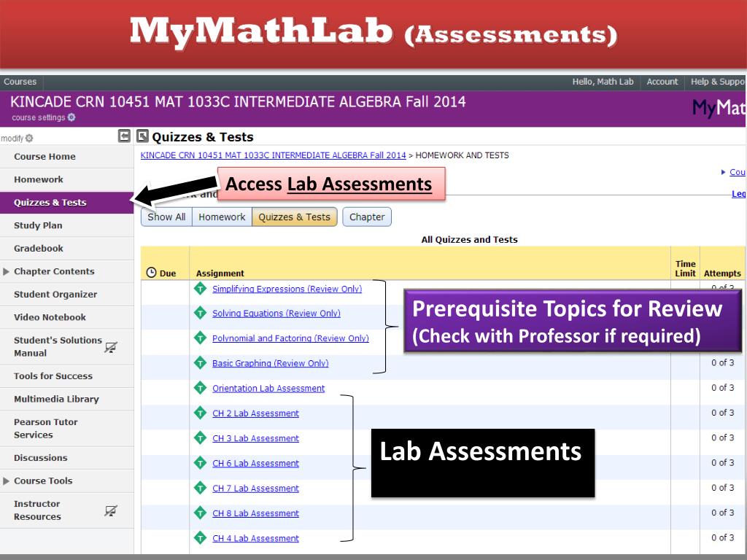
Task: Open Help & Support in top bar
Action: coord(716,82)
